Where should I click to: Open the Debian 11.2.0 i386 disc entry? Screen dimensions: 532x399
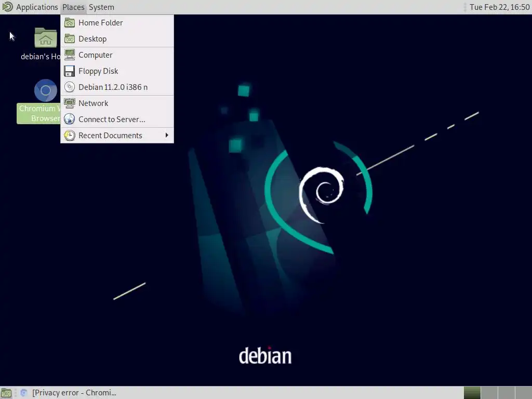coord(117,87)
